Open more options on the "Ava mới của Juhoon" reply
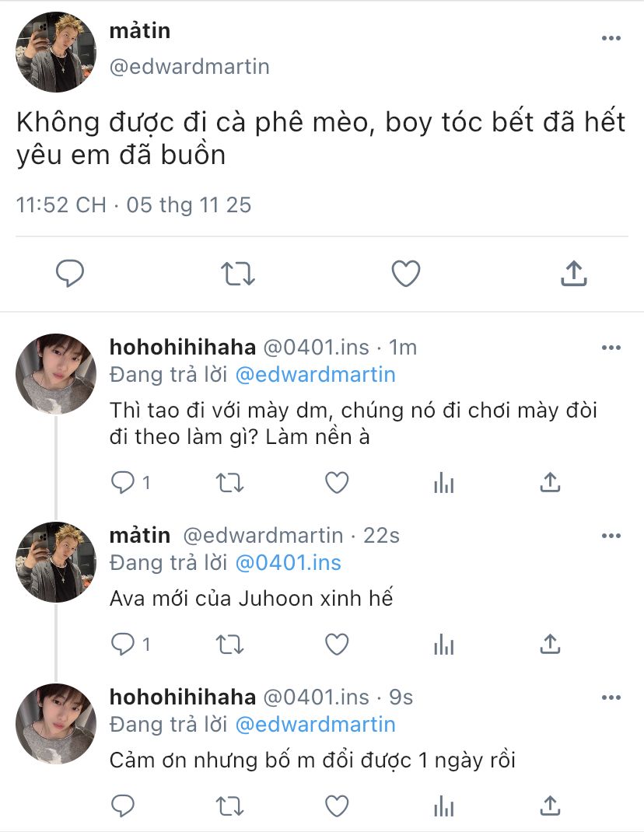The image size is (644, 832). click(611, 535)
